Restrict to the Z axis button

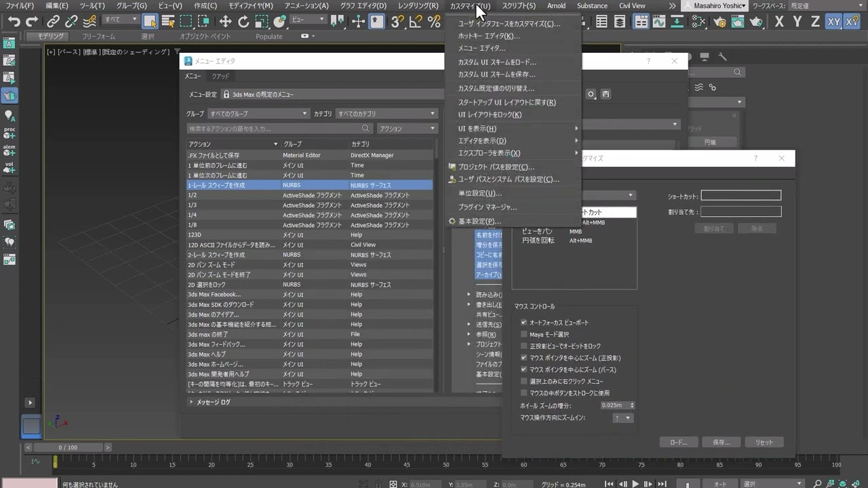[x=815, y=22]
